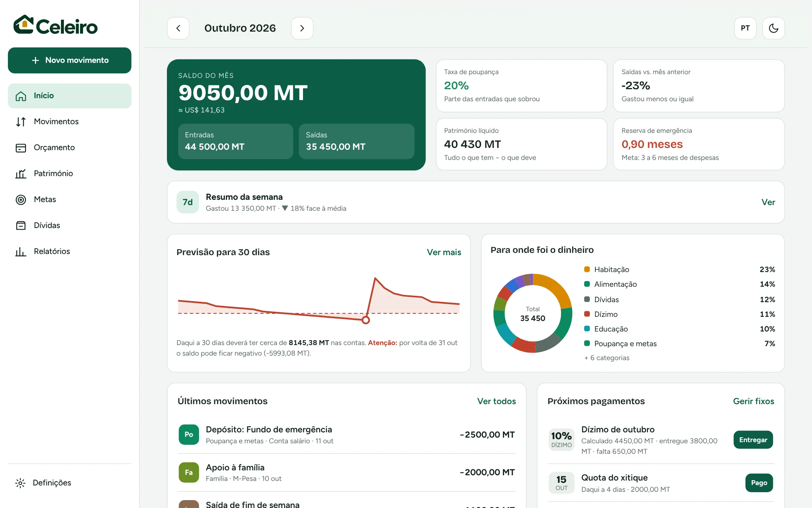
Task: Click the Educação teal legend swatch
Action: click(587, 329)
